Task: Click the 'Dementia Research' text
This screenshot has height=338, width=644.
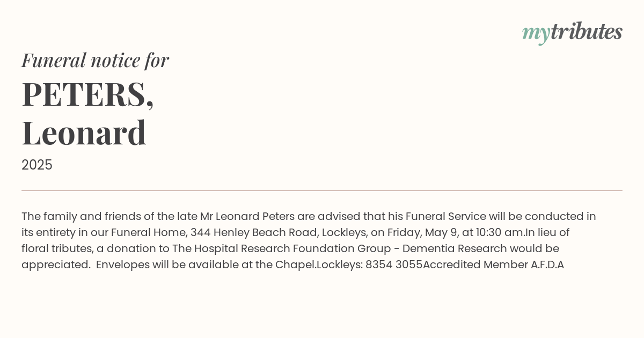Action: coord(455,248)
